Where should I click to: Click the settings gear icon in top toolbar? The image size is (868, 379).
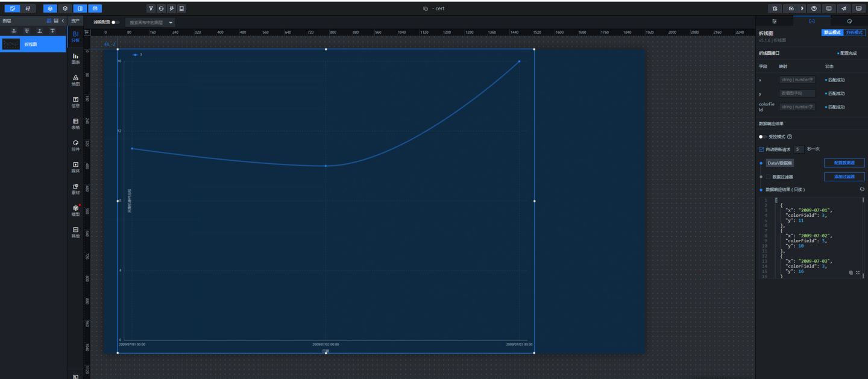coord(171,8)
